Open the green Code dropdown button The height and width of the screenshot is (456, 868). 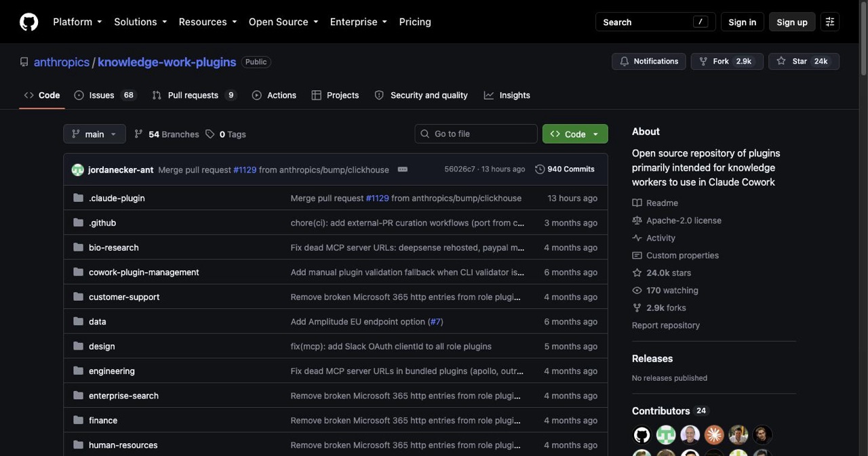[575, 134]
